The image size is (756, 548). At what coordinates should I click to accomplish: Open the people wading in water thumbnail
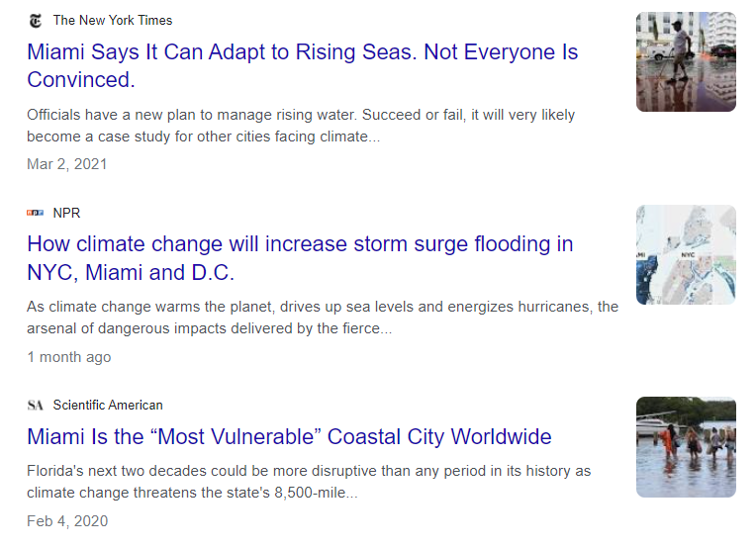pyautogui.click(x=686, y=447)
